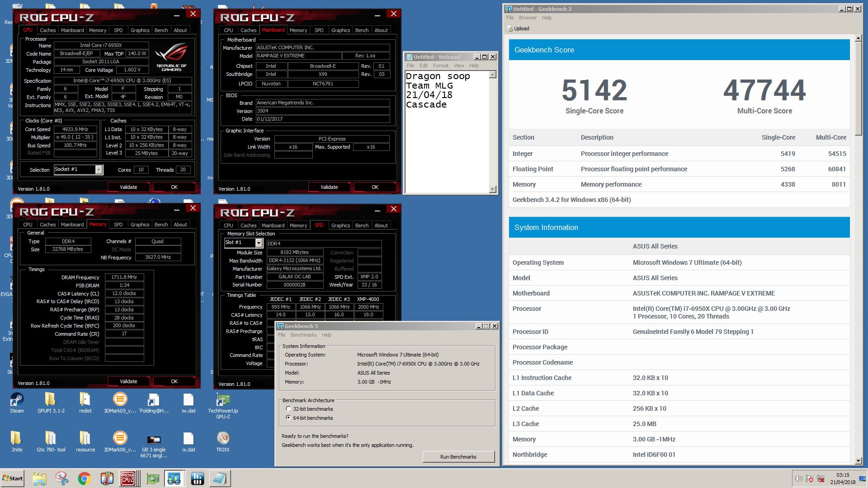Open the redist folder on desktop
The width and height of the screenshot is (868, 488).
(x=85, y=403)
